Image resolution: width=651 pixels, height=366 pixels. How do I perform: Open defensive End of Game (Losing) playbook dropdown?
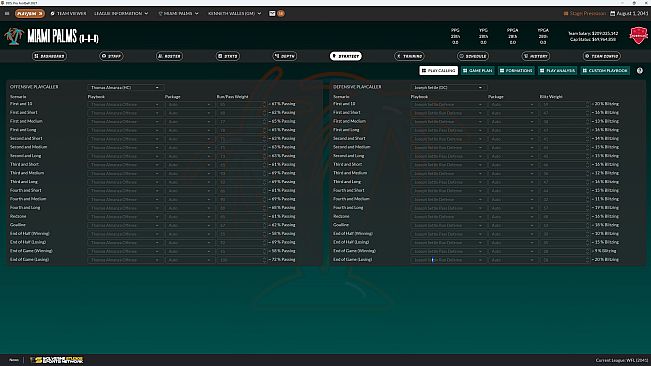[x=448, y=260]
